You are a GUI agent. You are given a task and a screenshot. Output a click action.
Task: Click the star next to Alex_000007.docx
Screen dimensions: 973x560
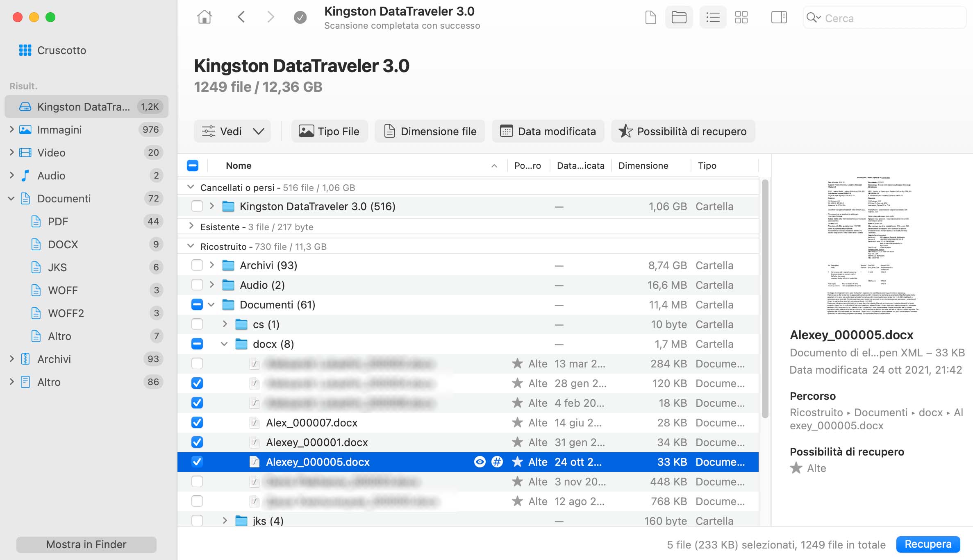tap(517, 422)
